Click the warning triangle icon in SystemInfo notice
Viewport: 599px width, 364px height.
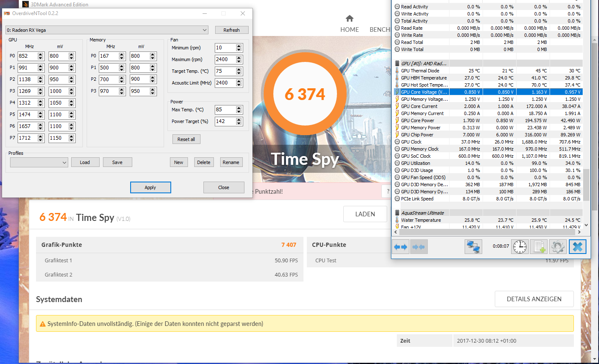[x=42, y=324]
